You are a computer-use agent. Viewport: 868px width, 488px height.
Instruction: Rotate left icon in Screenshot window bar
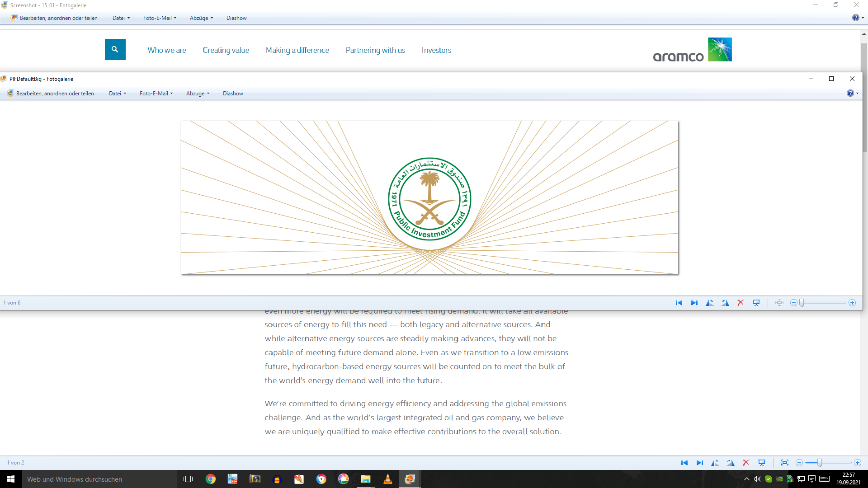tap(715, 463)
